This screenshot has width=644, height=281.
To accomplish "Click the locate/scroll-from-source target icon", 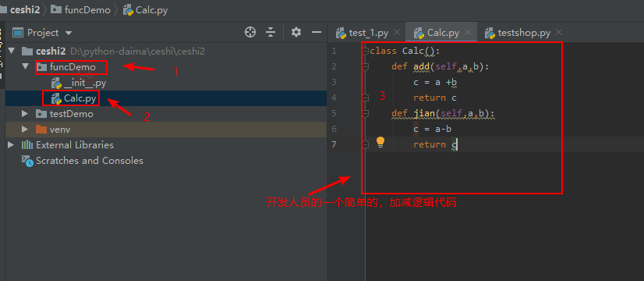I will (250, 32).
